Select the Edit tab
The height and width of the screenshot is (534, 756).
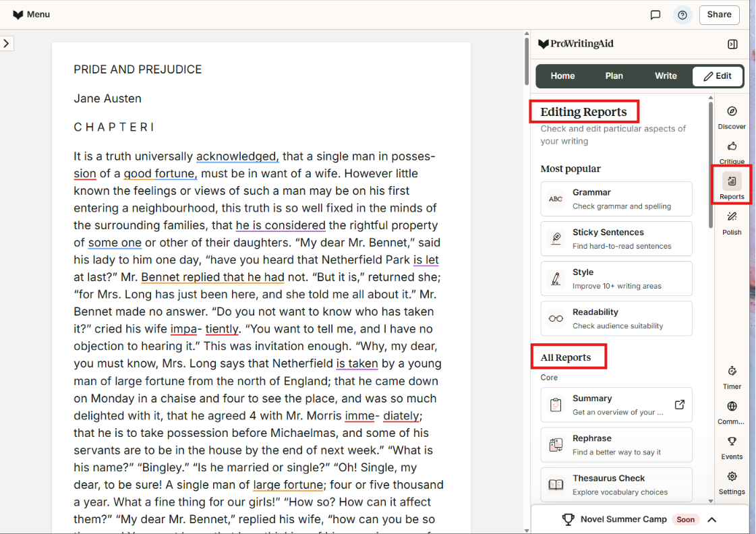(x=718, y=76)
